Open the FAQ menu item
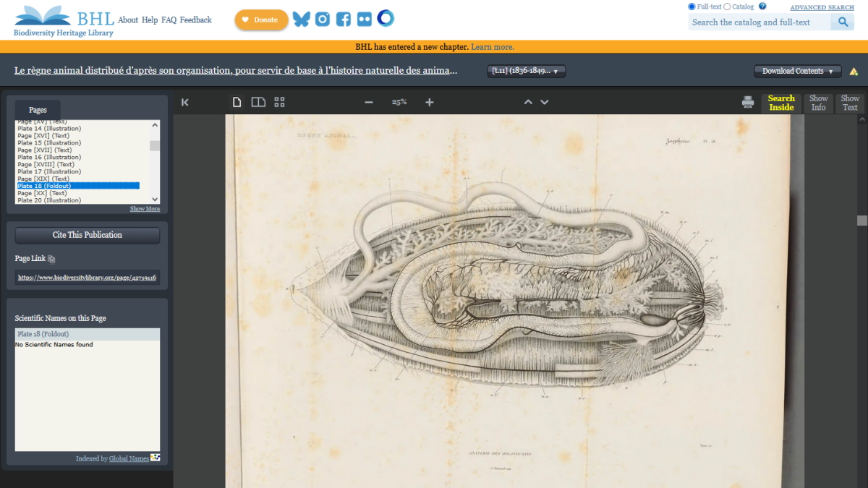The height and width of the screenshot is (488, 868). click(169, 20)
